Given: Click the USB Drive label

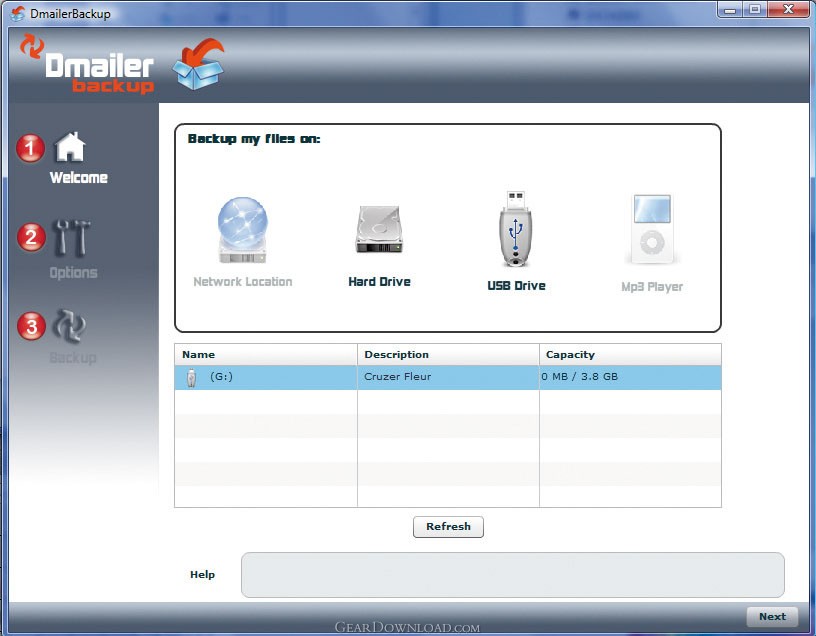Looking at the screenshot, I should pyautogui.click(x=516, y=286).
